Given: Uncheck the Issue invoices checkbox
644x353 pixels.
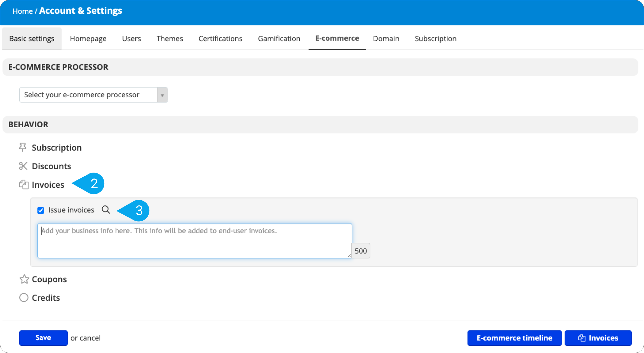Looking at the screenshot, I should tap(41, 210).
